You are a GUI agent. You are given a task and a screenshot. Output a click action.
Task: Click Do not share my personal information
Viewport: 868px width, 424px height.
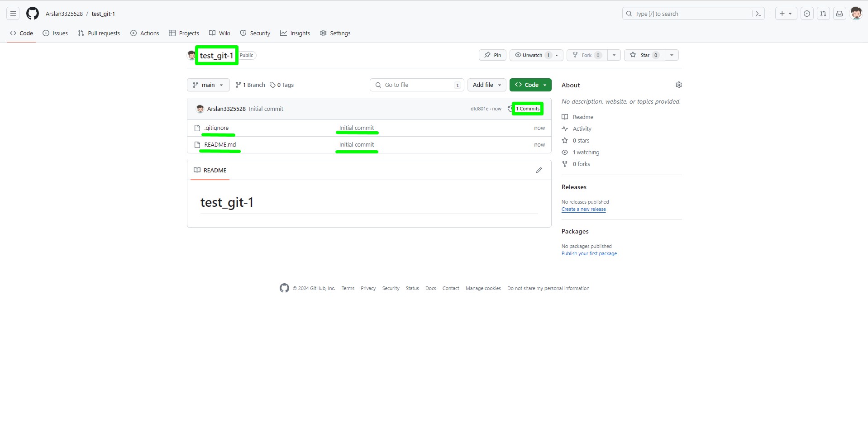click(x=548, y=288)
